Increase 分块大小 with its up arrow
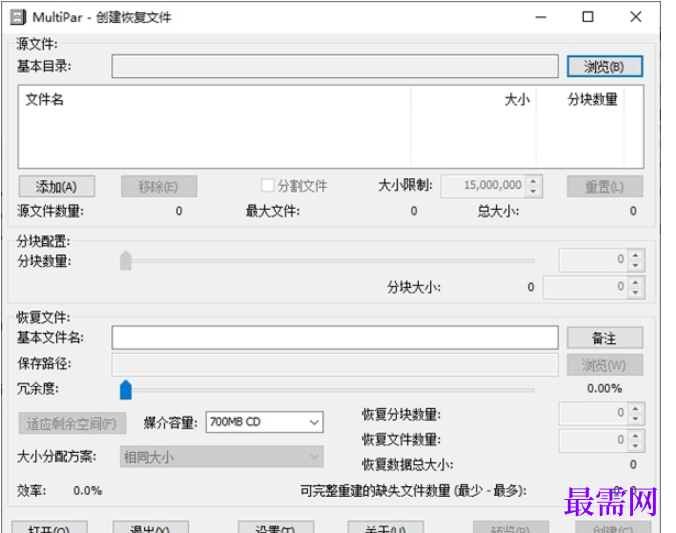The height and width of the screenshot is (533, 676). tap(635, 282)
